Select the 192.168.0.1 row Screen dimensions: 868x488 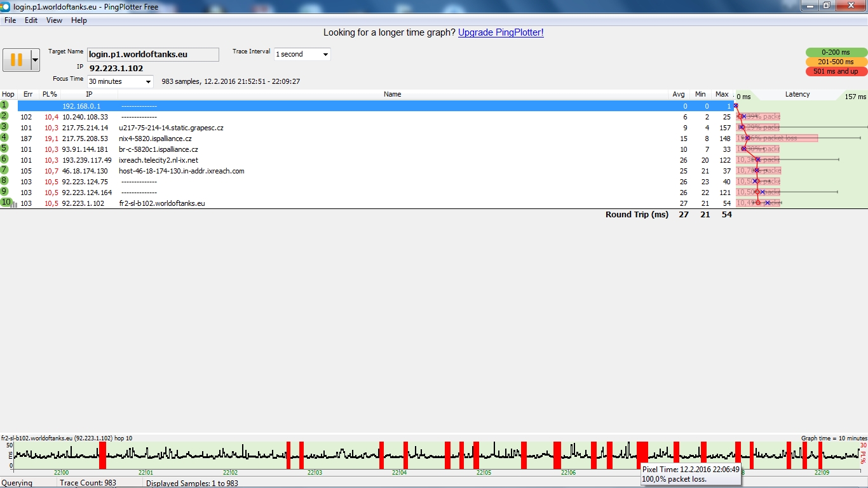click(x=375, y=106)
